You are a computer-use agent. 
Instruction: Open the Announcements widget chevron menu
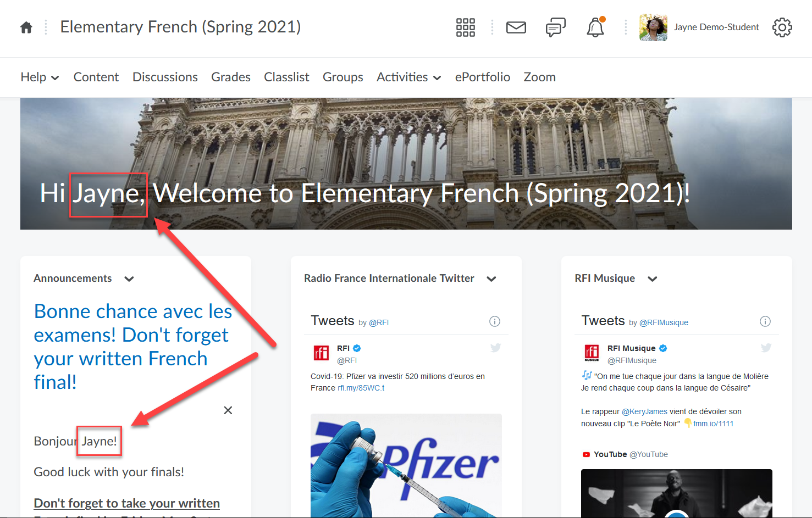tap(129, 279)
